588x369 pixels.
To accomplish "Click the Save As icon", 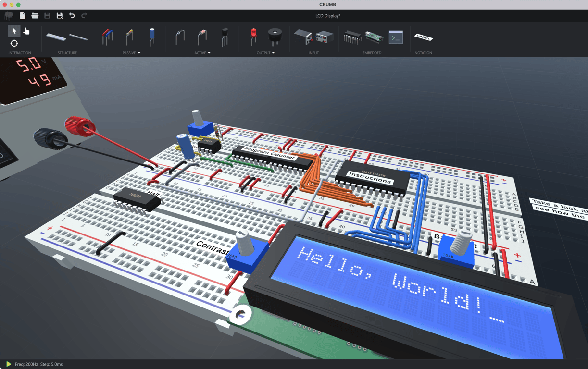I will 60,16.
